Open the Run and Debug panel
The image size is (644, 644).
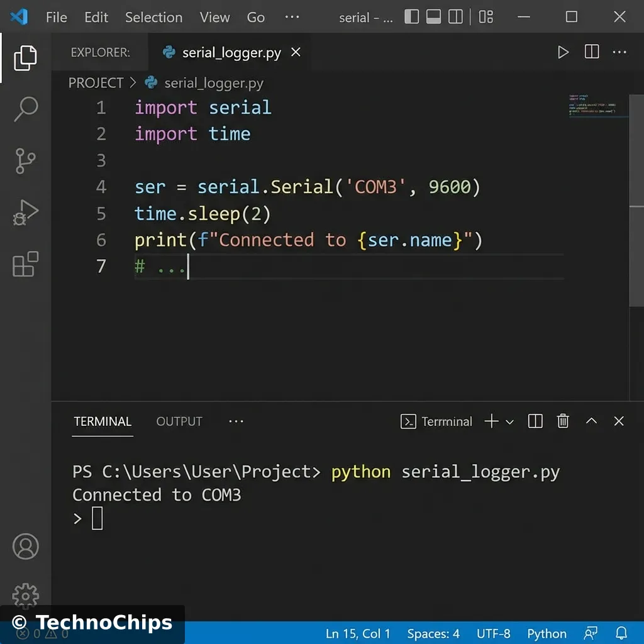[25, 212]
